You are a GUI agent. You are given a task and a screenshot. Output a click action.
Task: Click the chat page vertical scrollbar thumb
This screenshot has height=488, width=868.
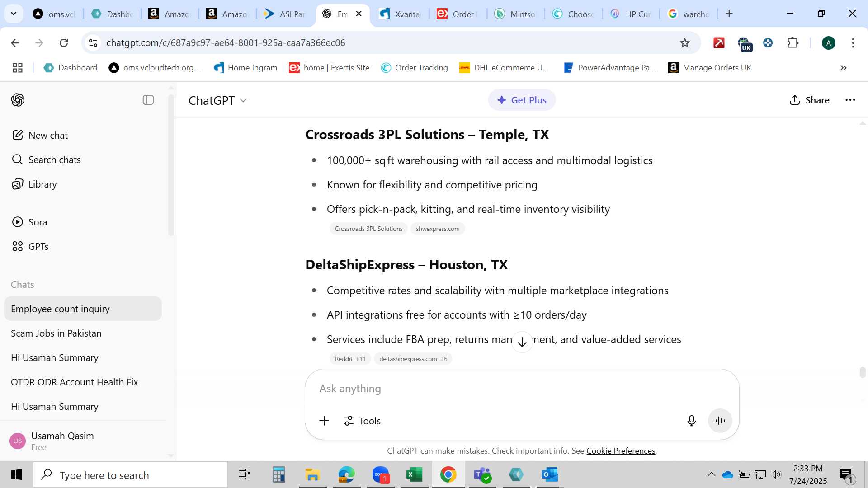point(863,372)
